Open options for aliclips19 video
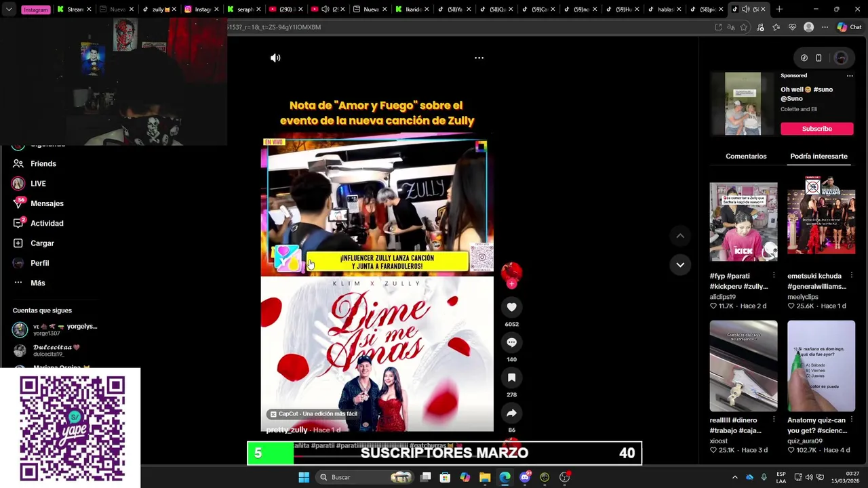868x488 pixels. 774,275
